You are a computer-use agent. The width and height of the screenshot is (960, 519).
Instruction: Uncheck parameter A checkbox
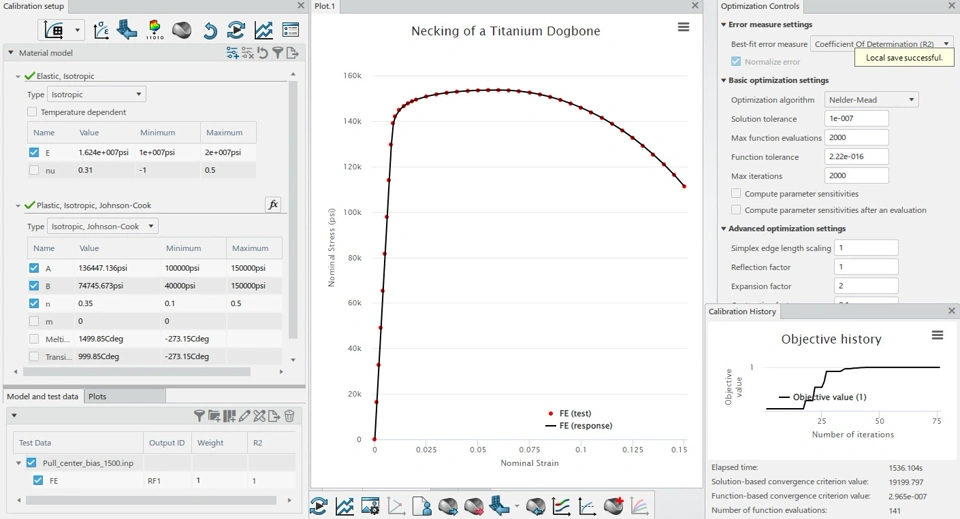[x=34, y=268]
